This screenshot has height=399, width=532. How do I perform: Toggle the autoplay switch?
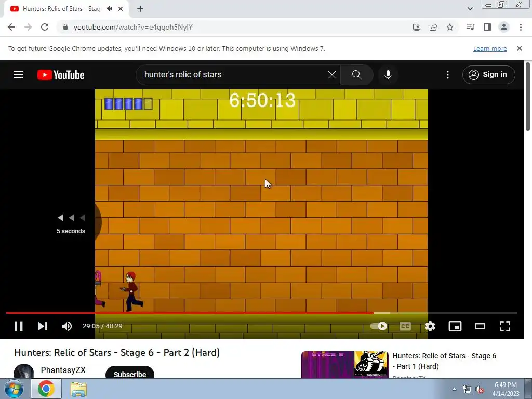(379, 326)
